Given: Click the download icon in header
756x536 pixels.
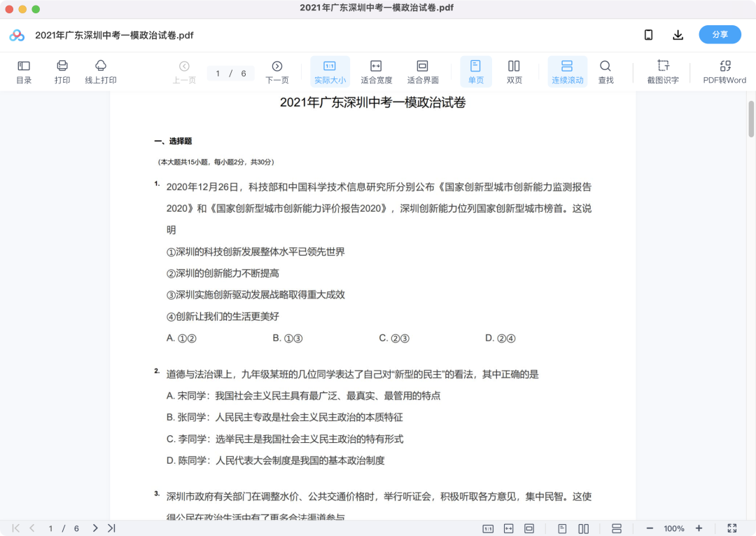Looking at the screenshot, I should point(678,35).
